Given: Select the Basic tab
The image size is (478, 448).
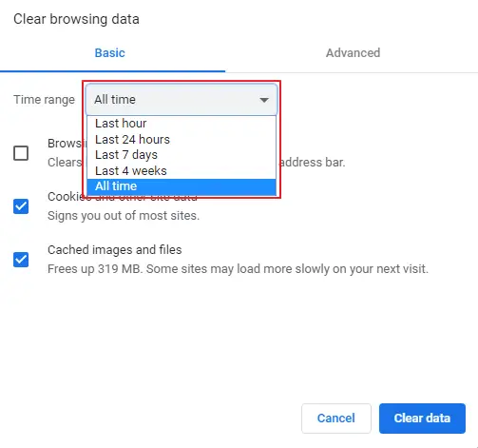Looking at the screenshot, I should pos(110,53).
